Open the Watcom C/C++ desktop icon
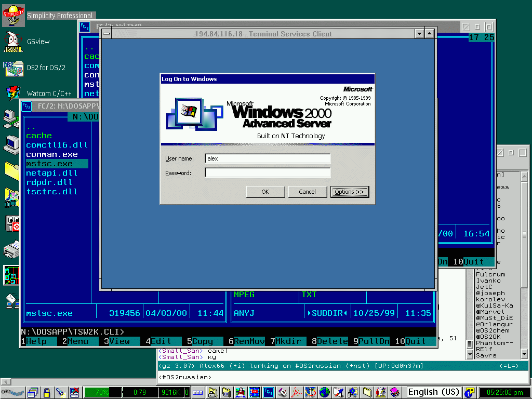The height and width of the screenshot is (399, 532). tap(13, 93)
